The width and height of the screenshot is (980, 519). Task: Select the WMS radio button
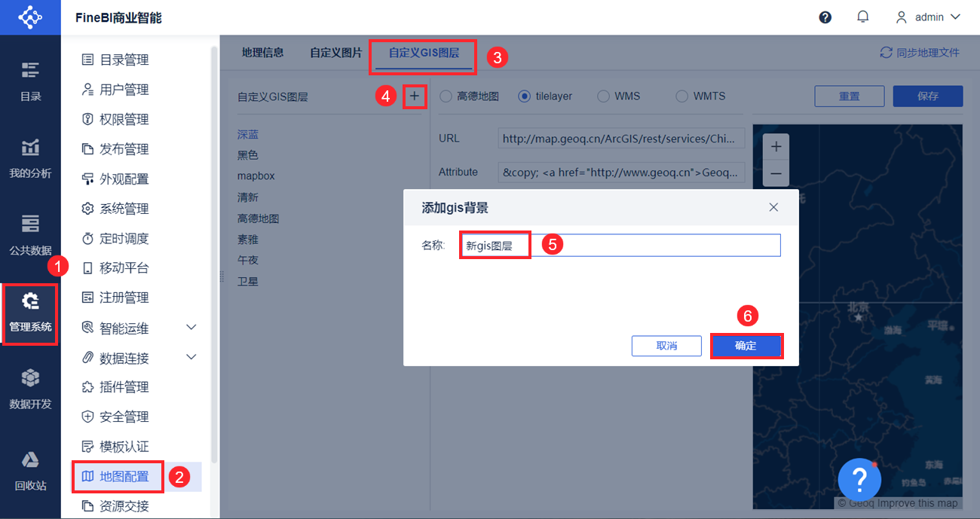click(603, 96)
